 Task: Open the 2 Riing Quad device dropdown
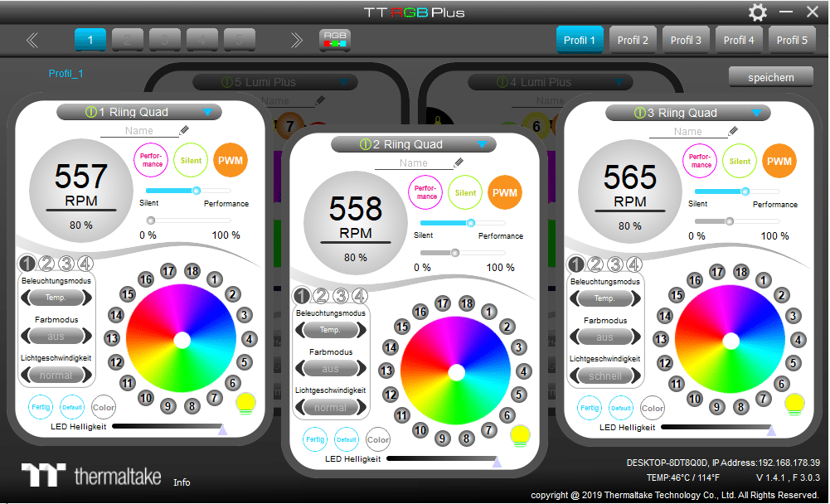coord(483,144)
